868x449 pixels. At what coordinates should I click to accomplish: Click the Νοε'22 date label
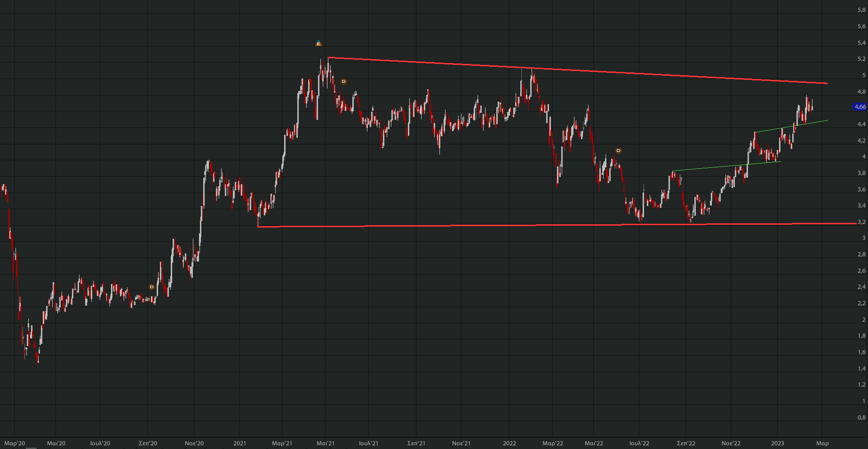coord(731,443)
